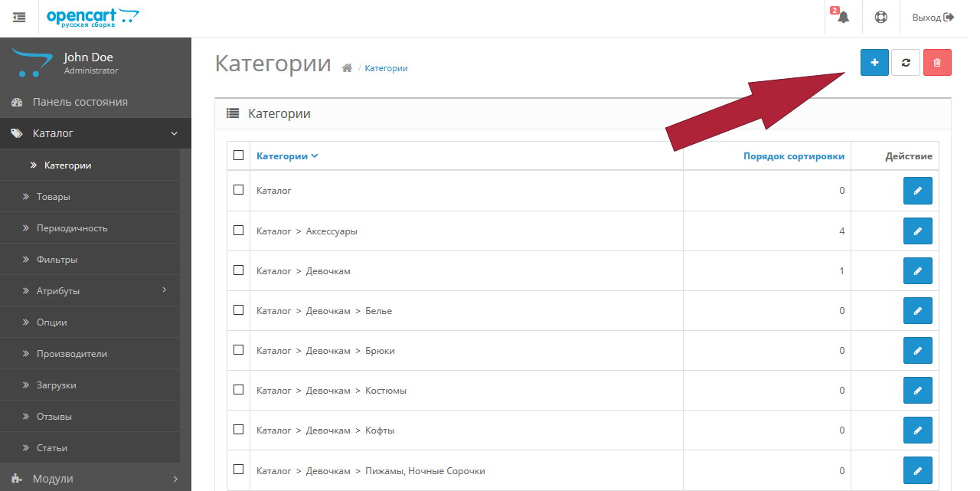
Task: Tick the select-all checkbox in table header
Action: [238, 155]
